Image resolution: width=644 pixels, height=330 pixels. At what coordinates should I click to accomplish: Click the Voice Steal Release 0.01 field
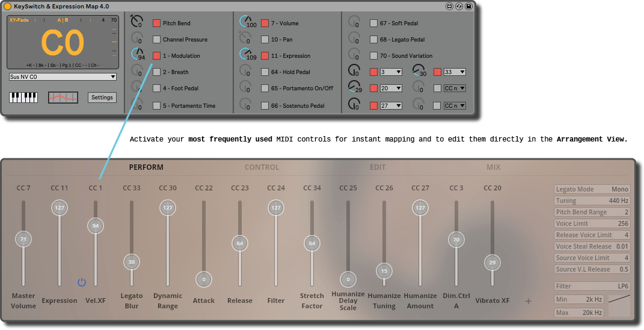point(592,246)
